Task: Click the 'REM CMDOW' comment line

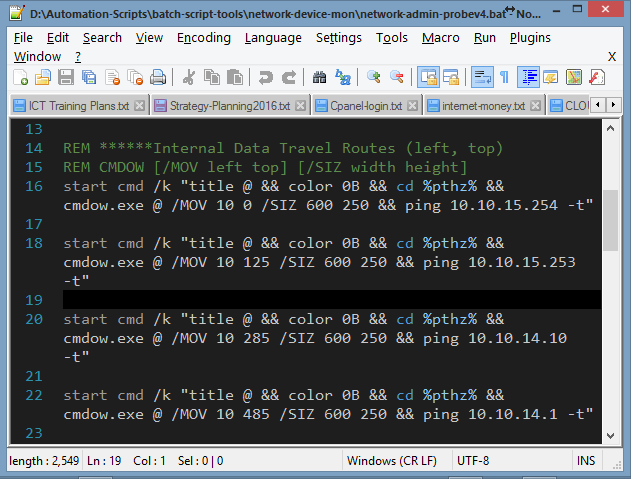Action: [265, 167]
